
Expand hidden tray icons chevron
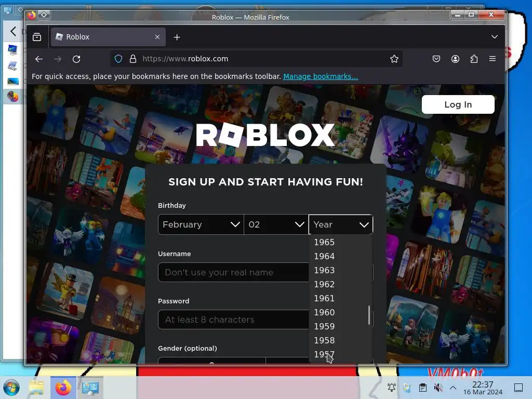click(453, 387)
